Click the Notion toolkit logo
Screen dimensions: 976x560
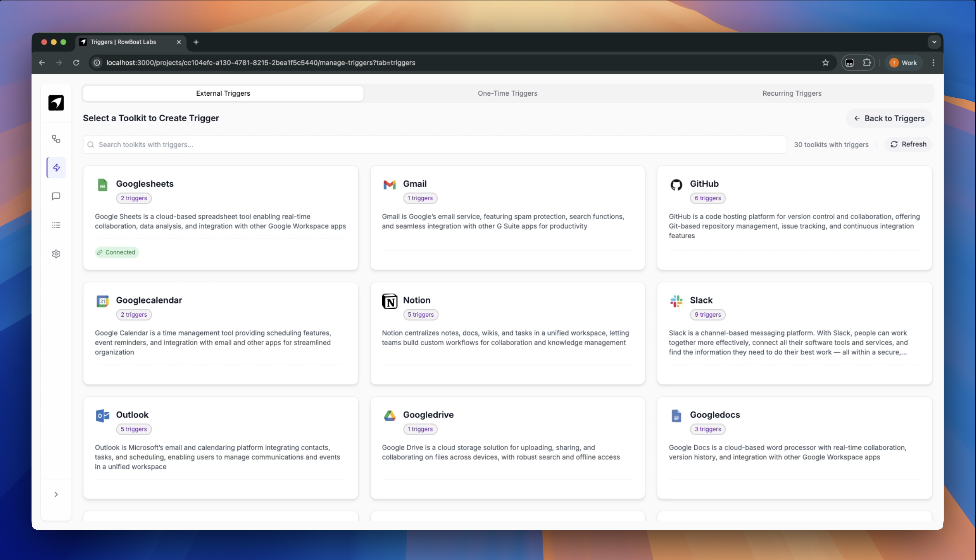(x=389, y=301)
